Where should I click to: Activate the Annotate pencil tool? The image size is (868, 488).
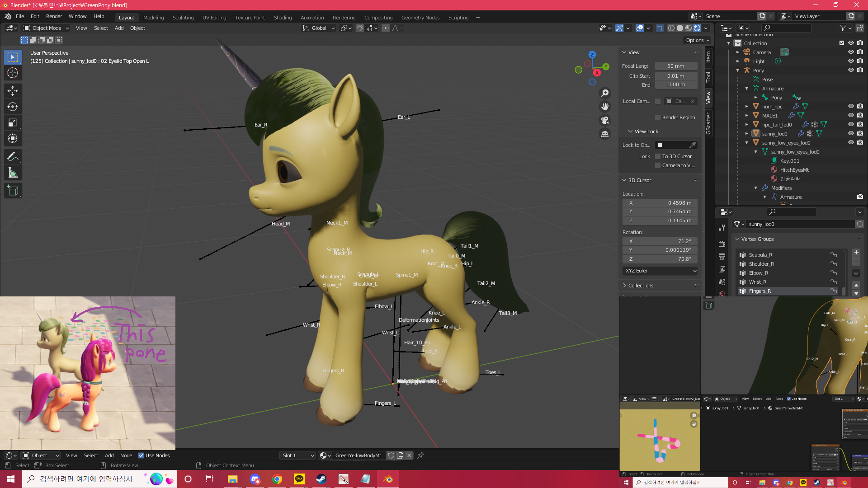click(x=13, y=156)
